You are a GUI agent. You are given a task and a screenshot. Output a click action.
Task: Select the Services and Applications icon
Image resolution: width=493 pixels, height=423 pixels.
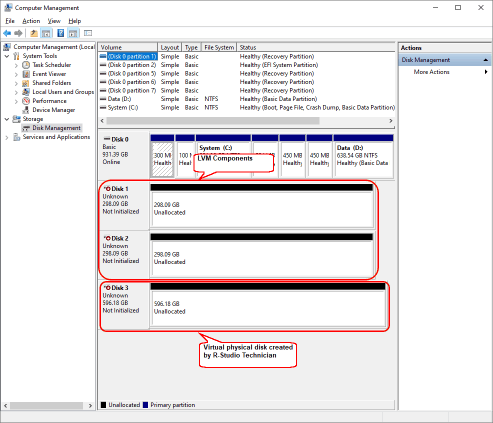pos(16,137)
